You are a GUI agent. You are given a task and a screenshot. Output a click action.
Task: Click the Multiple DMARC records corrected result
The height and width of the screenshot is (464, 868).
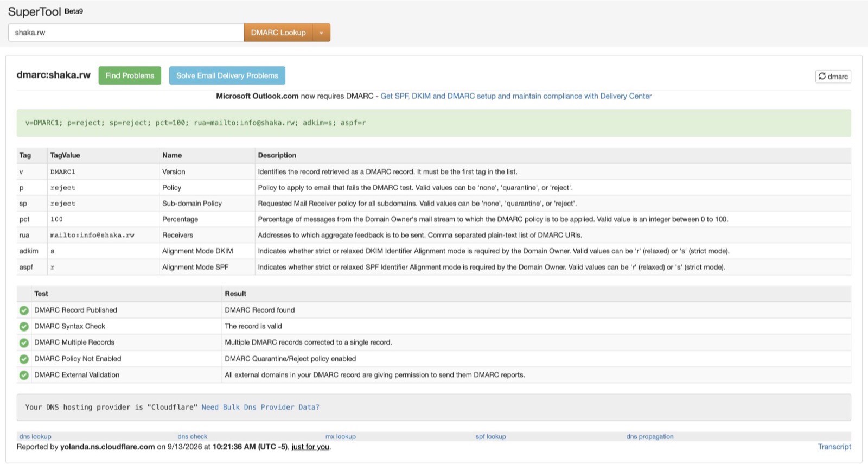(x=308, y=342)
